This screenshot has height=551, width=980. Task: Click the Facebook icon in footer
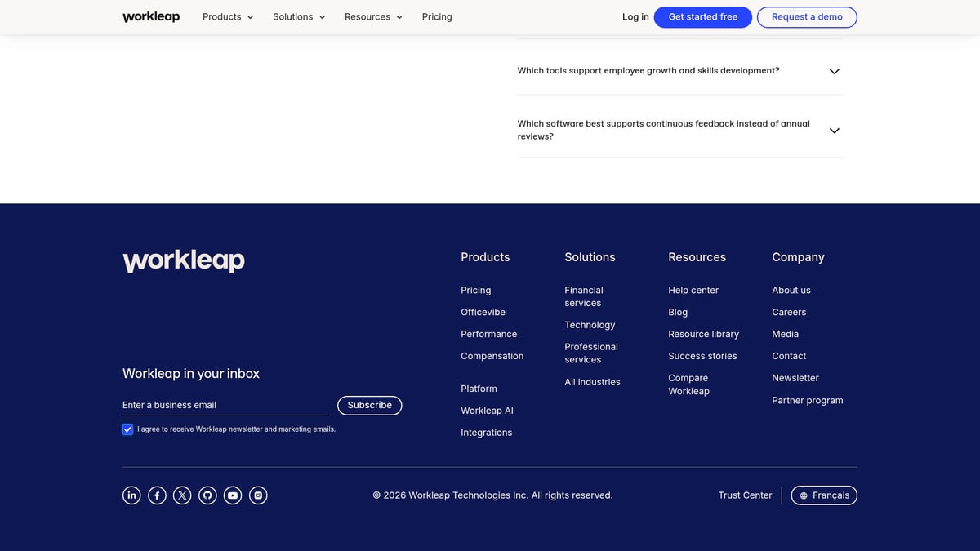[157, 495]
